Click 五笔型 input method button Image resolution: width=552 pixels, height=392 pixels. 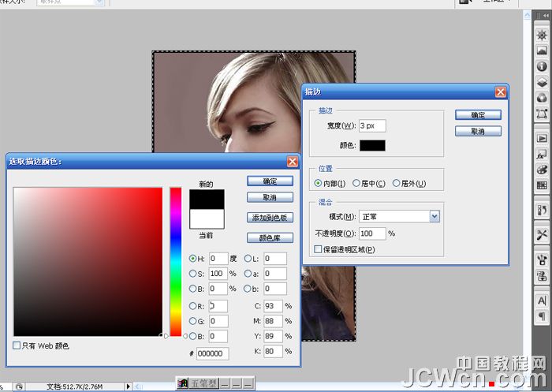[203, 383]
